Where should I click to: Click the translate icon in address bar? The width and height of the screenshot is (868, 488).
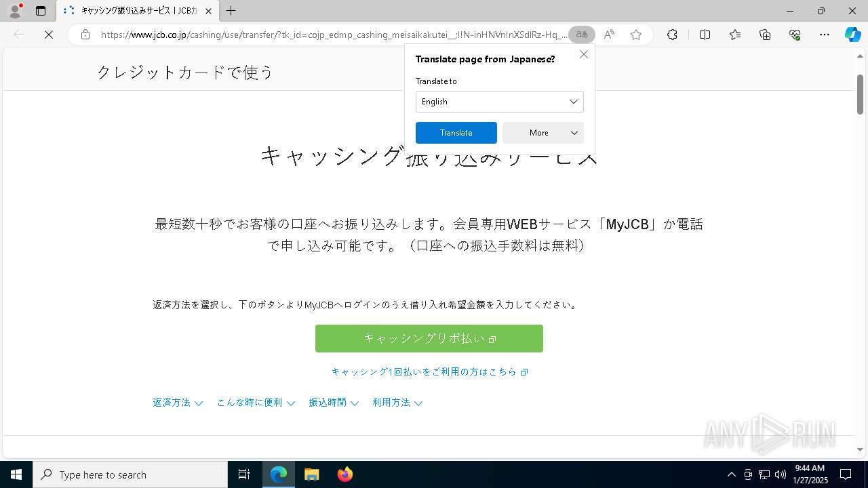coord(582,35)
